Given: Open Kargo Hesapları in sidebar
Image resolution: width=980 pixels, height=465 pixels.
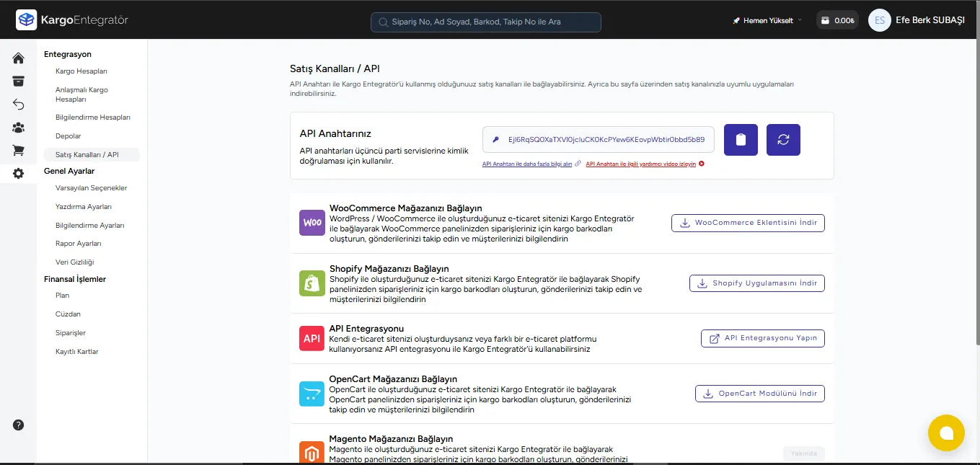Looking at the screenshot, I should pos(81,71).
